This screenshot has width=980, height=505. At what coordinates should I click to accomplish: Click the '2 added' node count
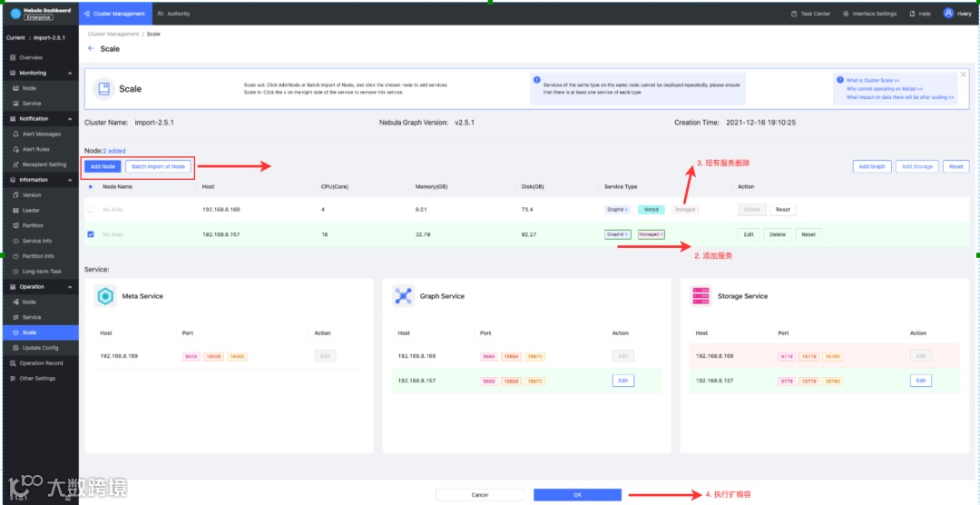coord(114,151)
